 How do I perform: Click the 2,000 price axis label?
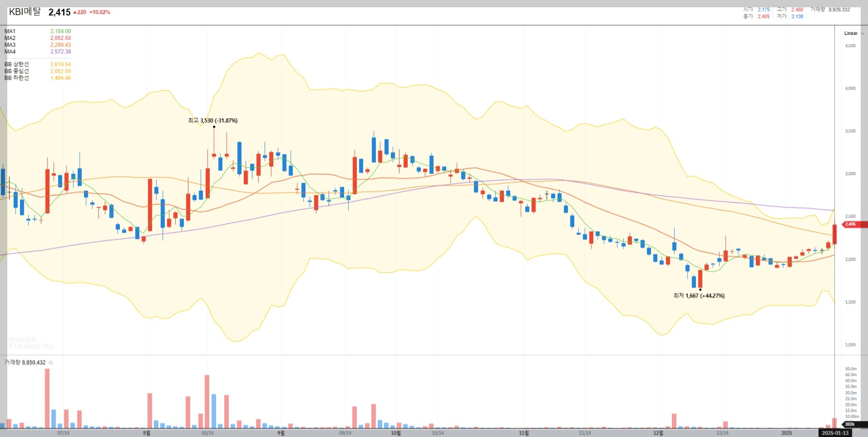point(850,259)
